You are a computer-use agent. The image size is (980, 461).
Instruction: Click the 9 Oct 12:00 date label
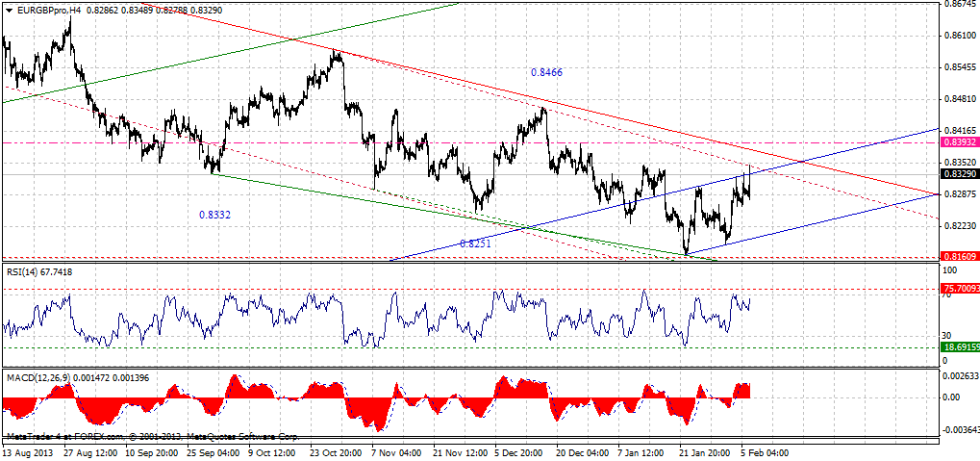(x=272, y=452)
